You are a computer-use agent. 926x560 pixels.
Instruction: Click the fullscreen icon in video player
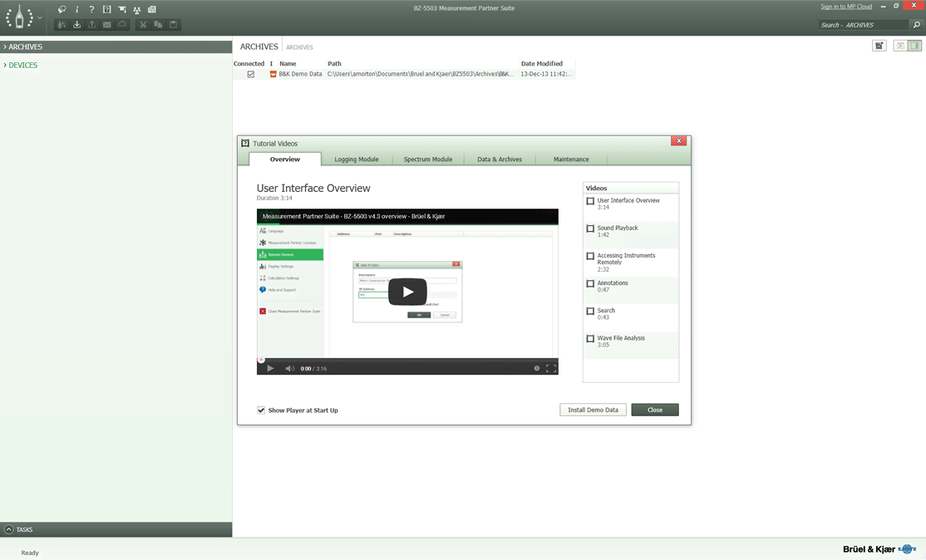[x=550, y=368]
